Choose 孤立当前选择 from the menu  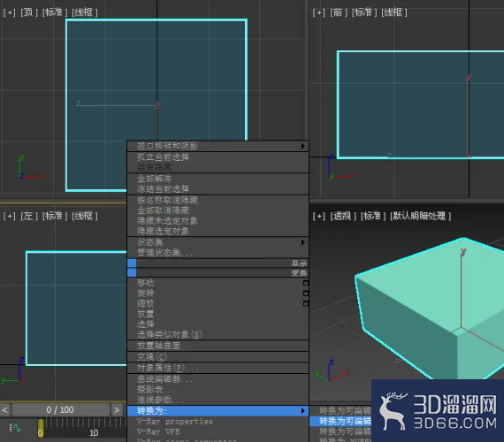[x=218, y=157]
